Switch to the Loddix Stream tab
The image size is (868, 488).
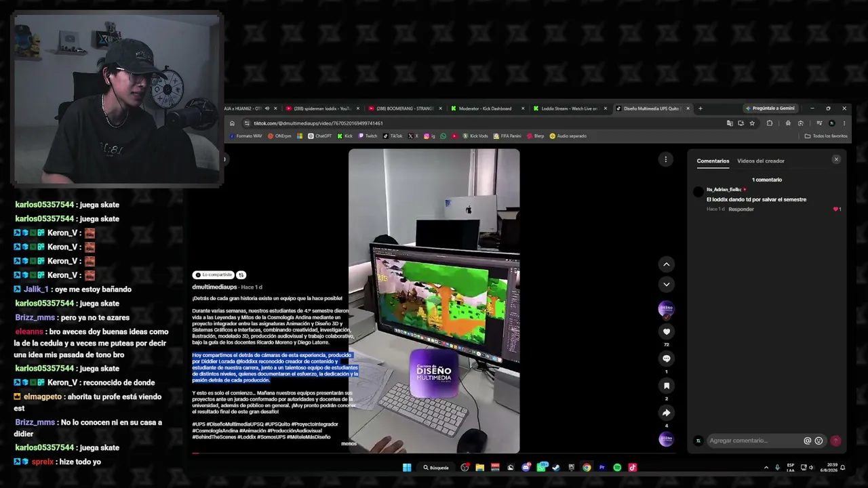pos(568,108)
